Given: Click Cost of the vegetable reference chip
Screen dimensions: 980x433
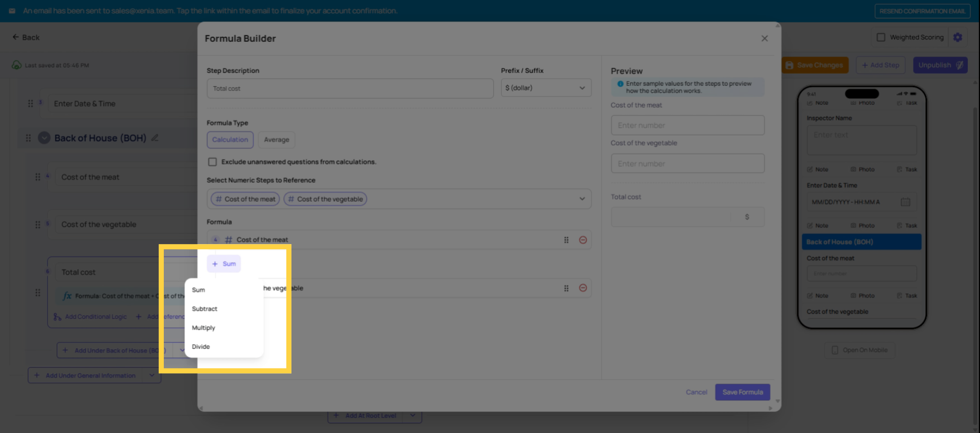Looking at the screenshot, I should pos(325,199).
